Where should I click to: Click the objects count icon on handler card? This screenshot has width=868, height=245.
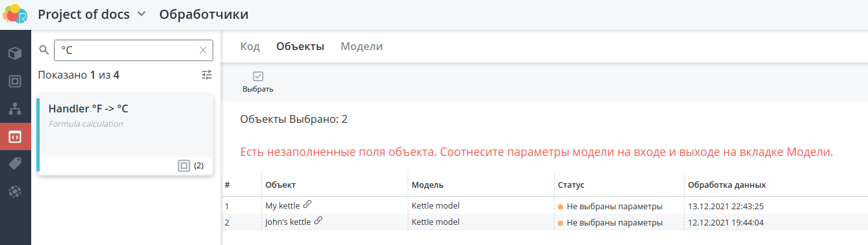tap(184, 166)
